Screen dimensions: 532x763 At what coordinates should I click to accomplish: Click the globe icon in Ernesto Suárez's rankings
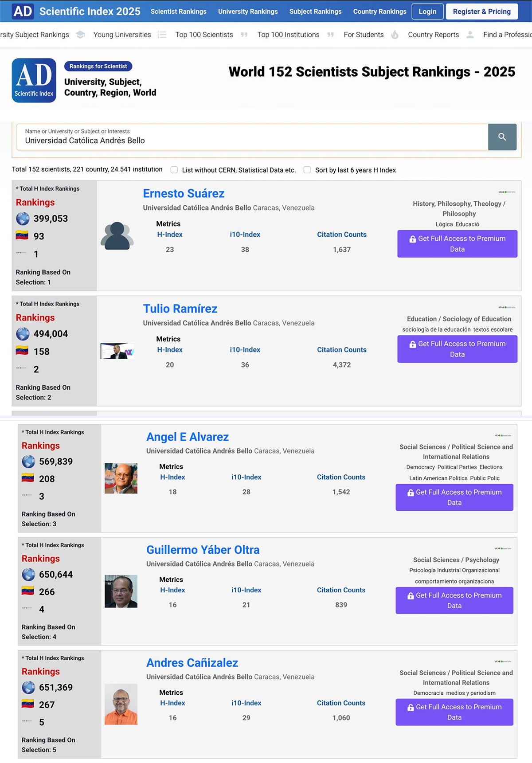[x=23, y=219]
